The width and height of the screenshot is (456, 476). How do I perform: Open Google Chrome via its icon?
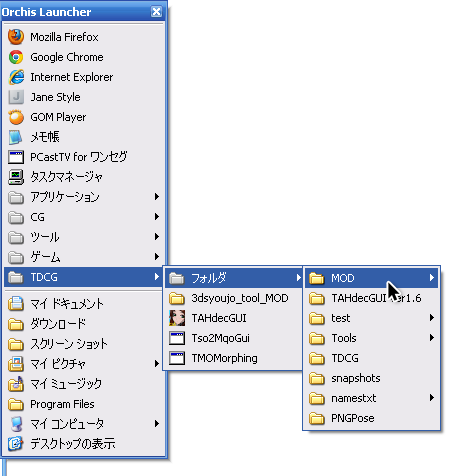16,57
